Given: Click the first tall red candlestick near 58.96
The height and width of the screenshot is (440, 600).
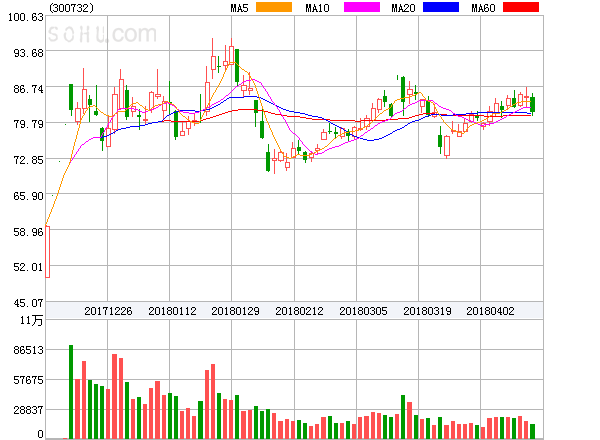Looking at the screenshot, I should tap(47, 252).
